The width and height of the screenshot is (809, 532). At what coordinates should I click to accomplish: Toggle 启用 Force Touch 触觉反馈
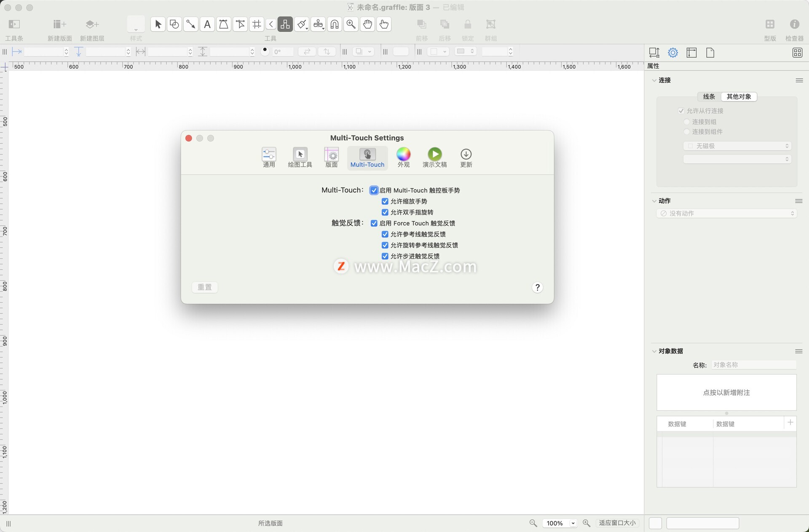(x=374, y=223)
